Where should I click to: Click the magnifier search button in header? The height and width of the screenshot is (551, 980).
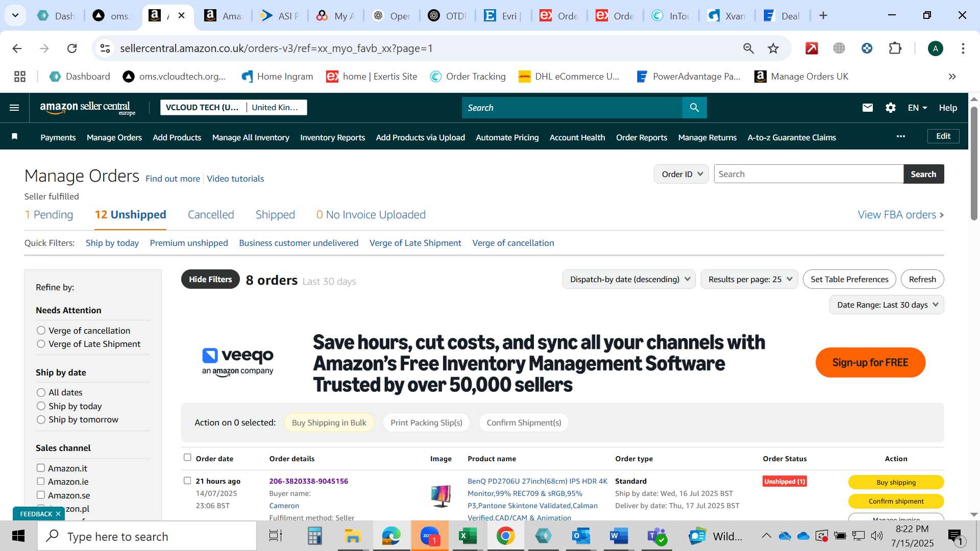(x=694, y=108)
